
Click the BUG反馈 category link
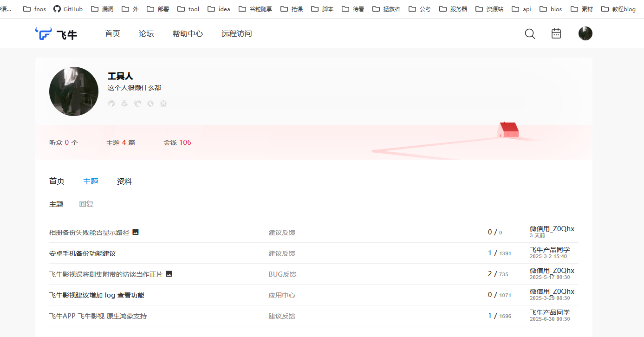(282, 274)
